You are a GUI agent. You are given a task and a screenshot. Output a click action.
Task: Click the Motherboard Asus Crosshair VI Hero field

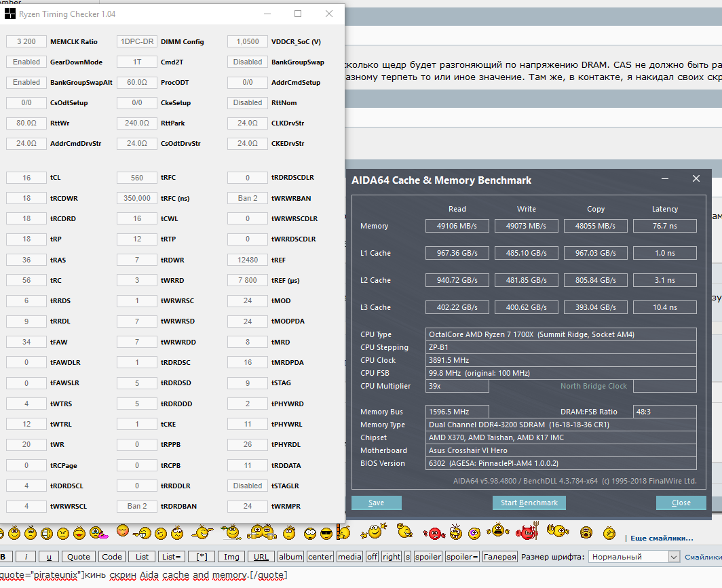click(x=560, y=450)
